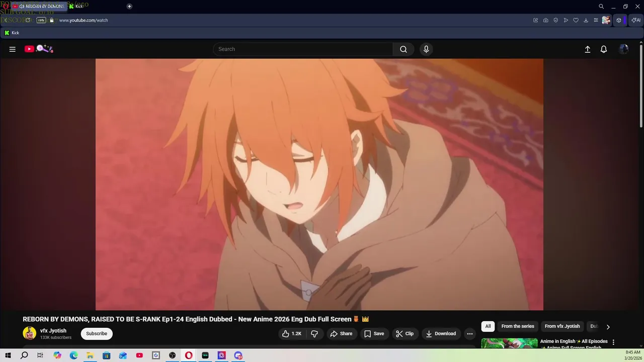The height and width of the screenshot is (362, 644).
Task: Open the edit/note icon in the address bar
Action: pyautogui.click(x=536, y=20)
